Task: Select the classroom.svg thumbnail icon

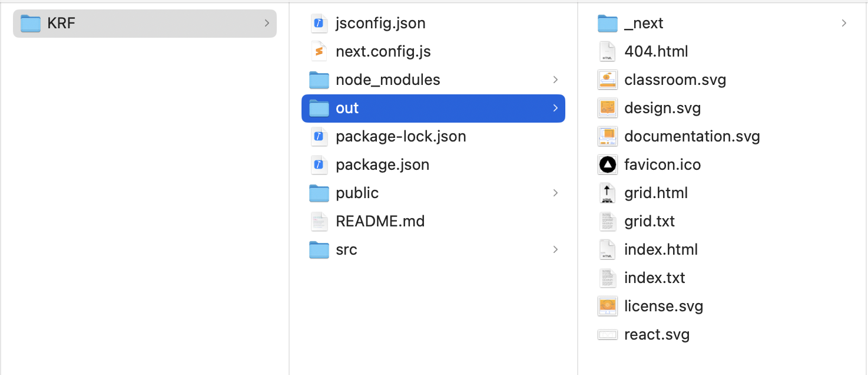Action: point(607,80)
